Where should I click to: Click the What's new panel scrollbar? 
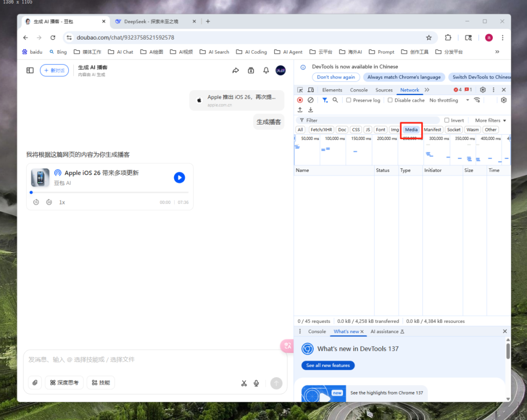tap(508, 351)
